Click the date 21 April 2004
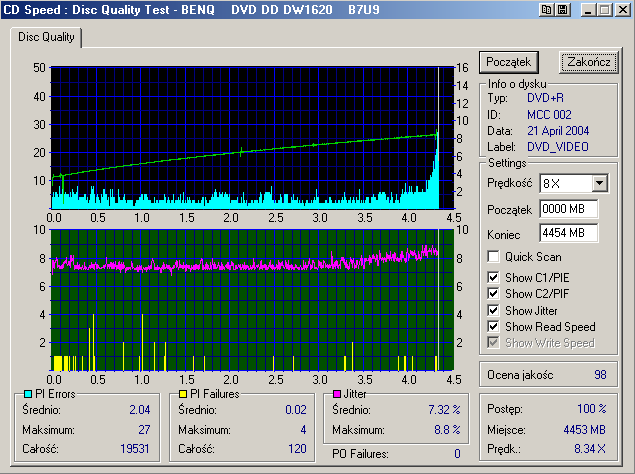Screen dimensions: 635x474 (558, 131)
